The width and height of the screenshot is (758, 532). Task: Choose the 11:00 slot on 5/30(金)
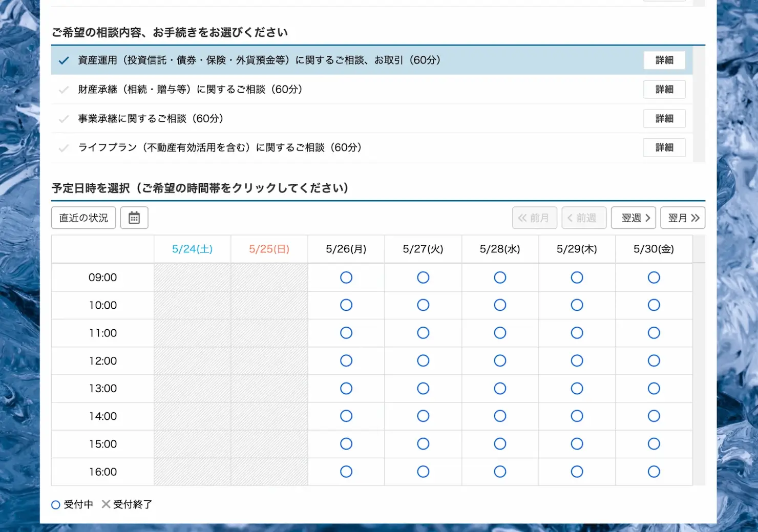[654, 333]
